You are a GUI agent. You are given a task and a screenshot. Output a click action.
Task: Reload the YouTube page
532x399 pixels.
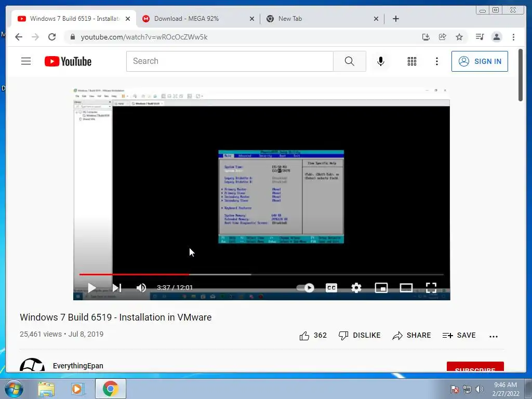(52, 37)
